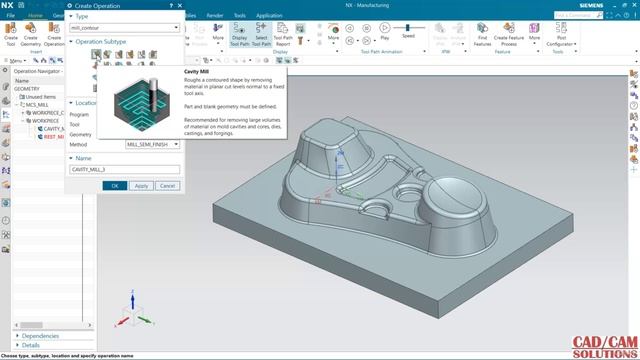Open the File menu

pyautogui.click(x=11, y=16)
